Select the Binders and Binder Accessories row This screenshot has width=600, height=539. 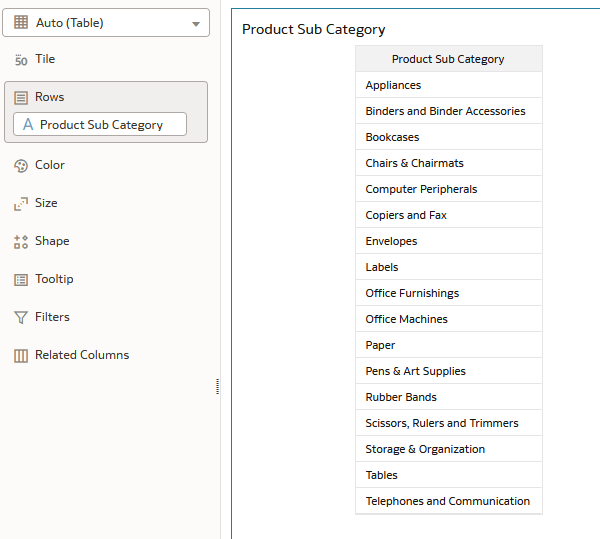[449, 111]
